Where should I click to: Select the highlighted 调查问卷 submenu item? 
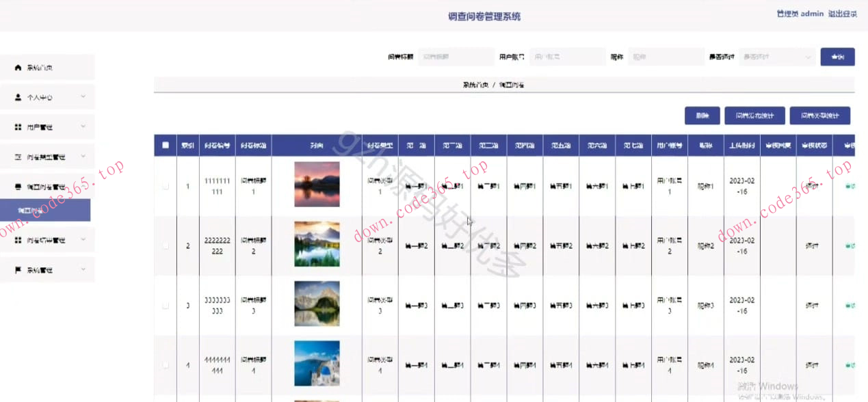point(45,211)
